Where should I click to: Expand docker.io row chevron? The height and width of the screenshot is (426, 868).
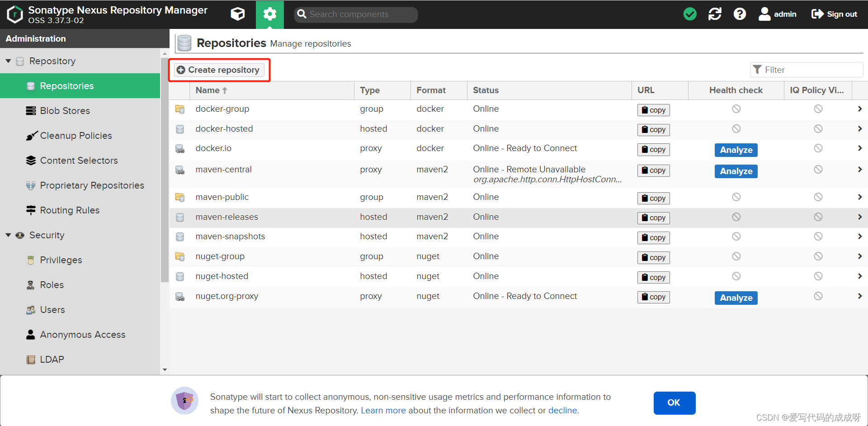(x=860, y=148)
